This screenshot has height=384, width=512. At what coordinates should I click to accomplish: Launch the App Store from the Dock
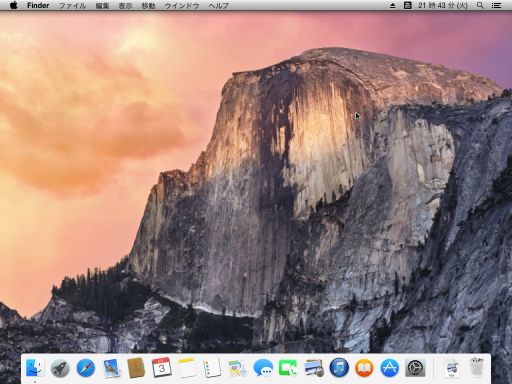390,368
